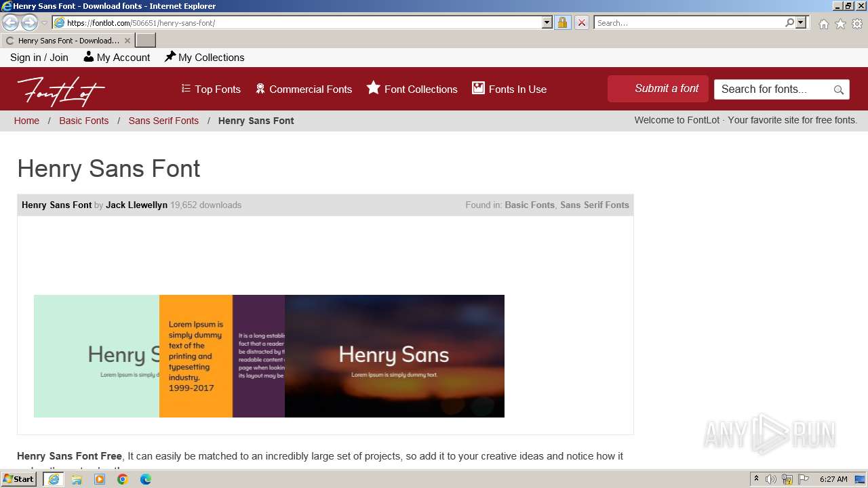The height and width of the screenshot is (488, 868).
Task: Go to the Sans Serif Fonts breadcrumb
Action: 163,121
